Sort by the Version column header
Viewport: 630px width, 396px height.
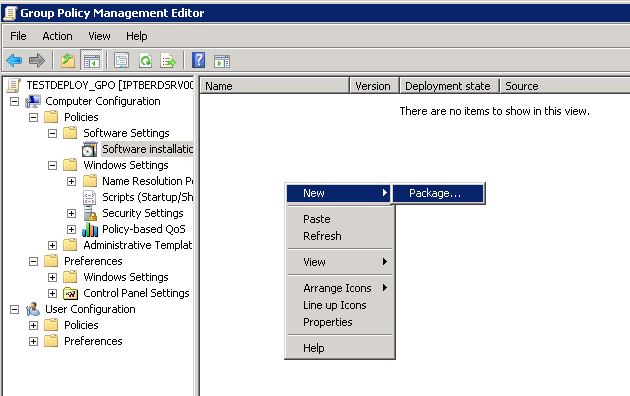374,86
